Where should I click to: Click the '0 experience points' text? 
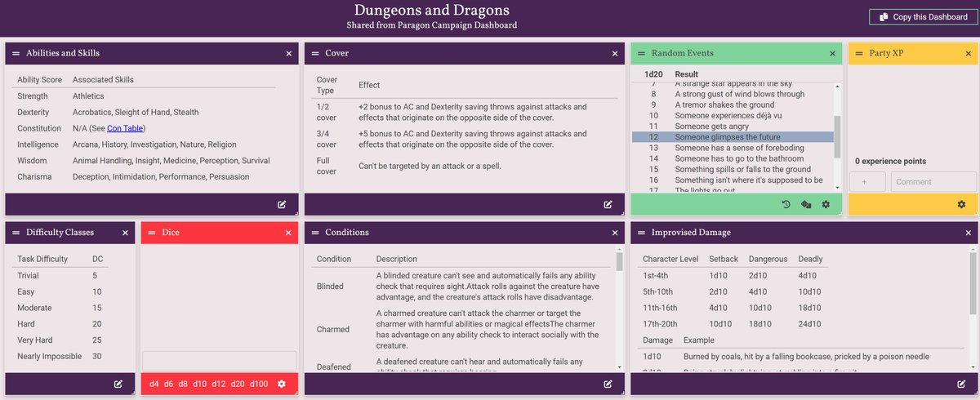(890, 162)
